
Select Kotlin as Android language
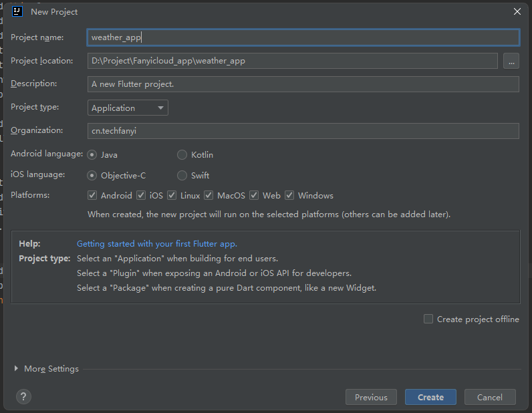click(182, 155)
